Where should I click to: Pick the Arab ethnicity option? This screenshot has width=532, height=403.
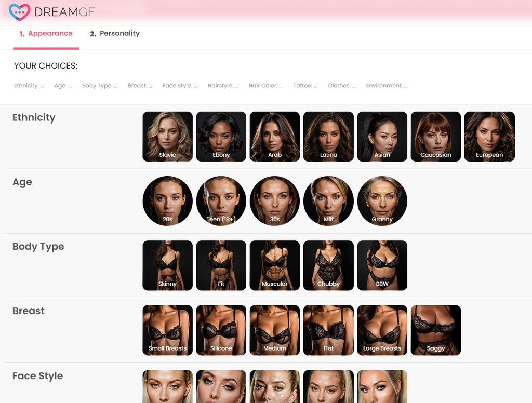pyautogui.click(x=275, y=137)
